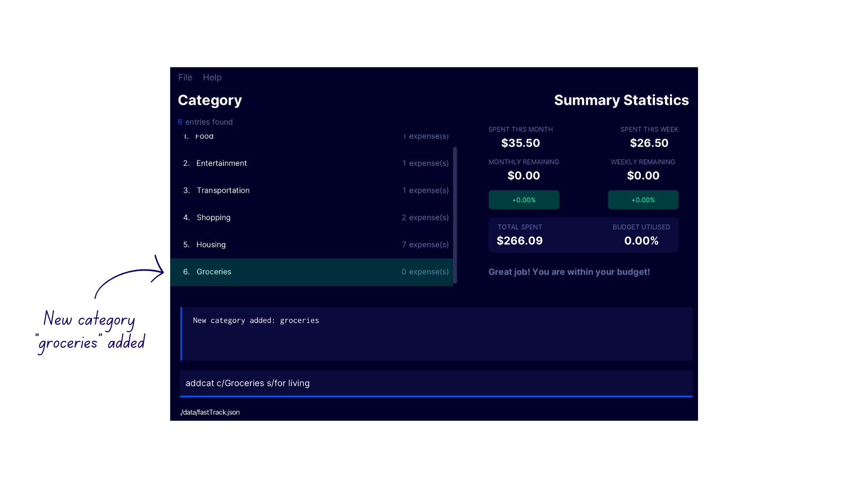868x488 pixels.
Task: Click the Summary Statistics heading
Action: coord(621,100)
